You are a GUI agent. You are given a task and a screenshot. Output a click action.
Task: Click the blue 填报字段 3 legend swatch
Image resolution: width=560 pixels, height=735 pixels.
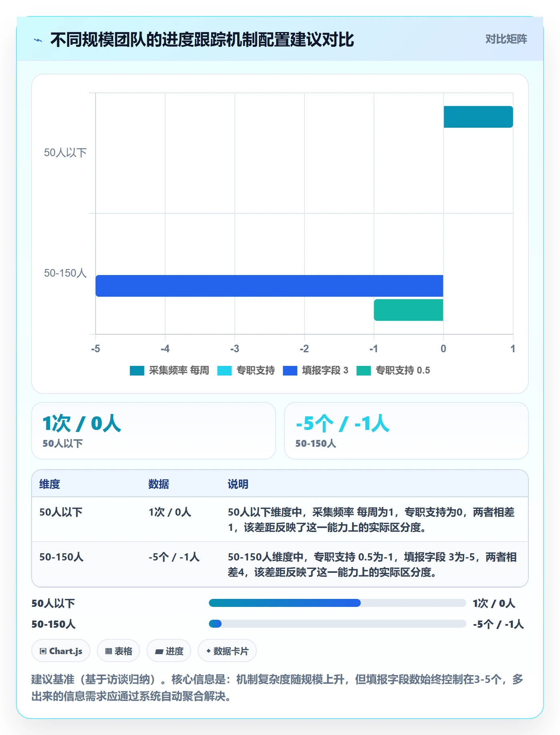(x=290, y=371)
